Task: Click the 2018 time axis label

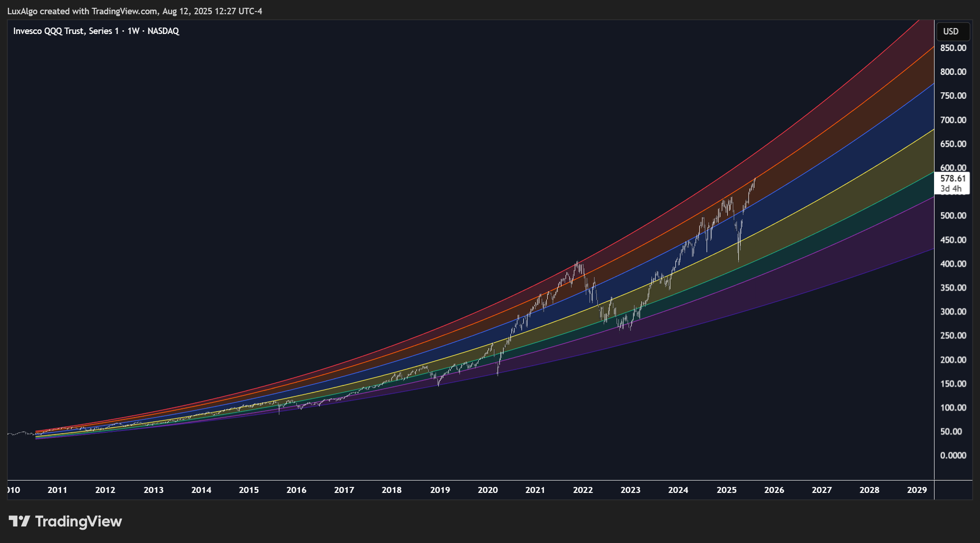Action: [391, 490]
